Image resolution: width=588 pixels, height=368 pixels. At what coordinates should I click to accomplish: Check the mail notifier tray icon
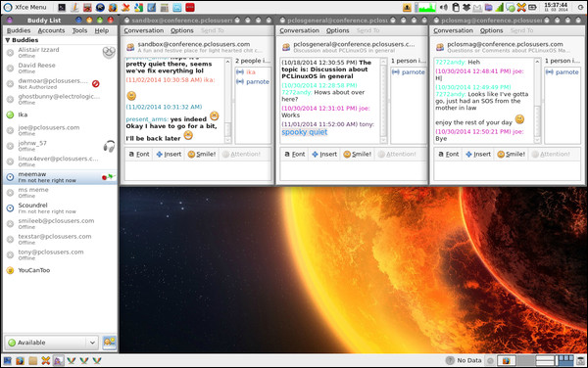[477, 7]
